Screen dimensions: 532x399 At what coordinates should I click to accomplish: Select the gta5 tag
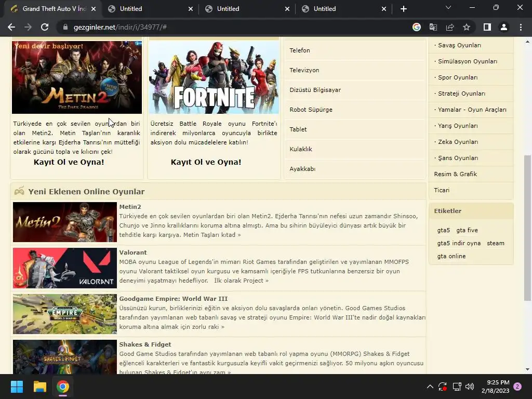(x=444, y=230)
